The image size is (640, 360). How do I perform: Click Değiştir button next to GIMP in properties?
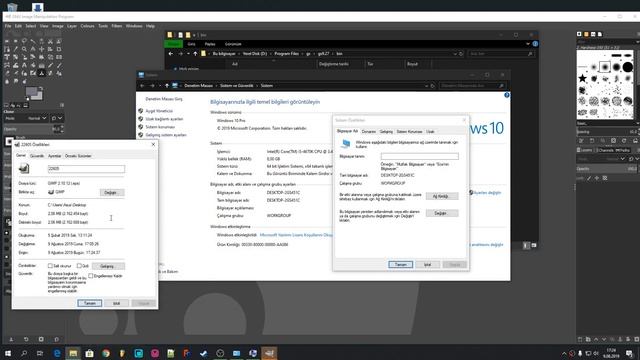[x=111, y=193]
